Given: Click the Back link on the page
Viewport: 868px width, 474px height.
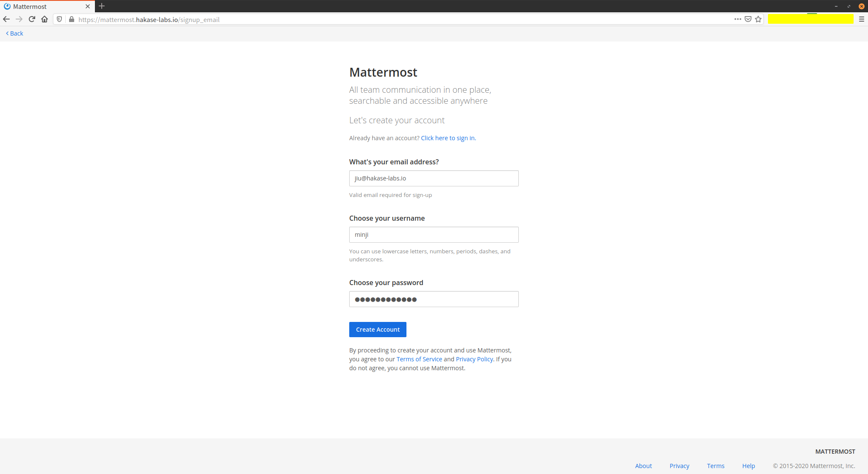Looking at the screenshot, I should [x=14, y=33].
